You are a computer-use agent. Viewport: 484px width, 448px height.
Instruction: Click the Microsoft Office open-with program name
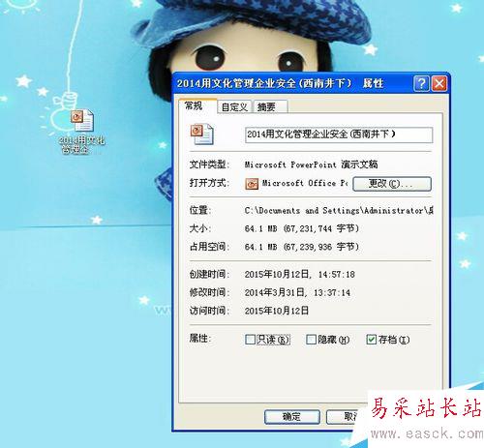pyautogui.click(x=305, y=183)
